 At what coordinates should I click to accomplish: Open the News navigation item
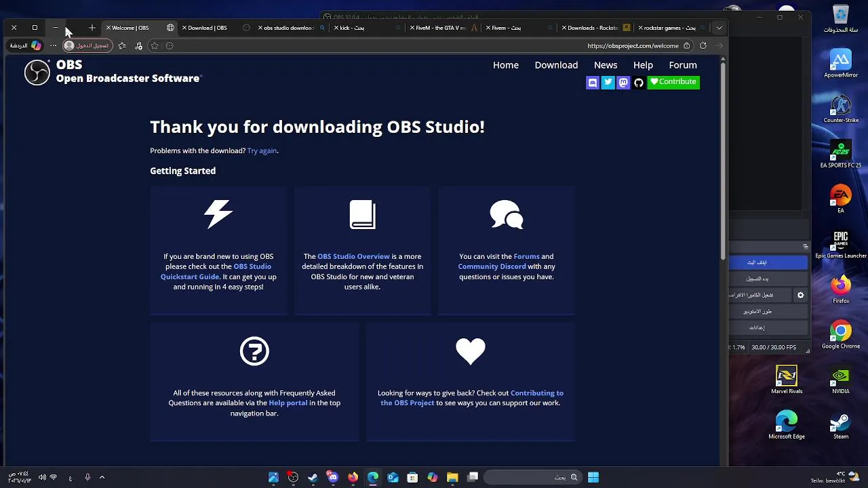(x=606, y=65)
